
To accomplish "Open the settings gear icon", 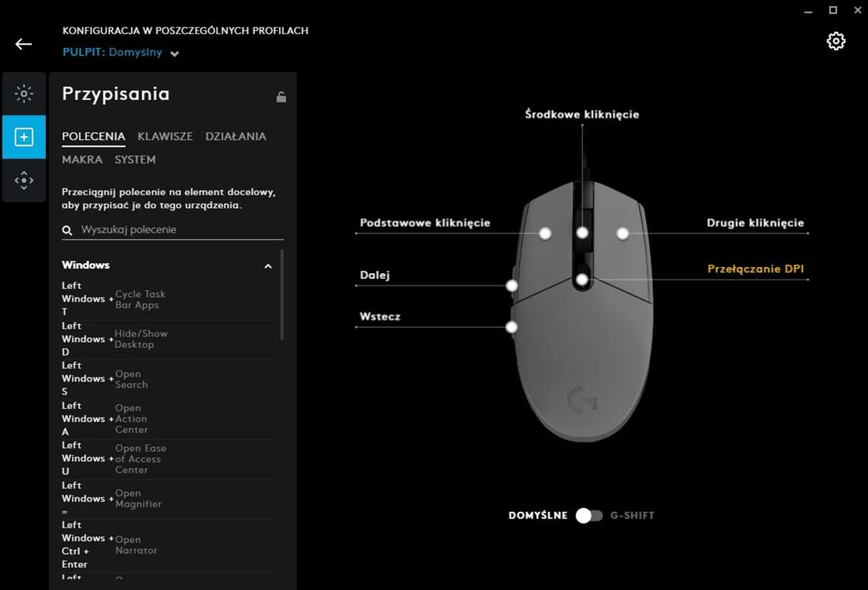I will click(x=835, y=41).
